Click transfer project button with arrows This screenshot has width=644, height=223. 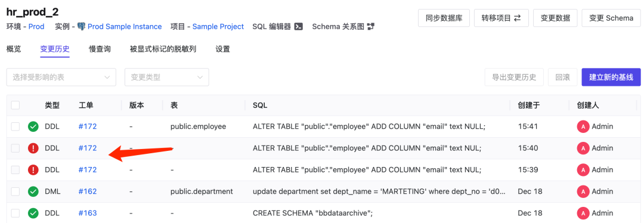[501, 18]
